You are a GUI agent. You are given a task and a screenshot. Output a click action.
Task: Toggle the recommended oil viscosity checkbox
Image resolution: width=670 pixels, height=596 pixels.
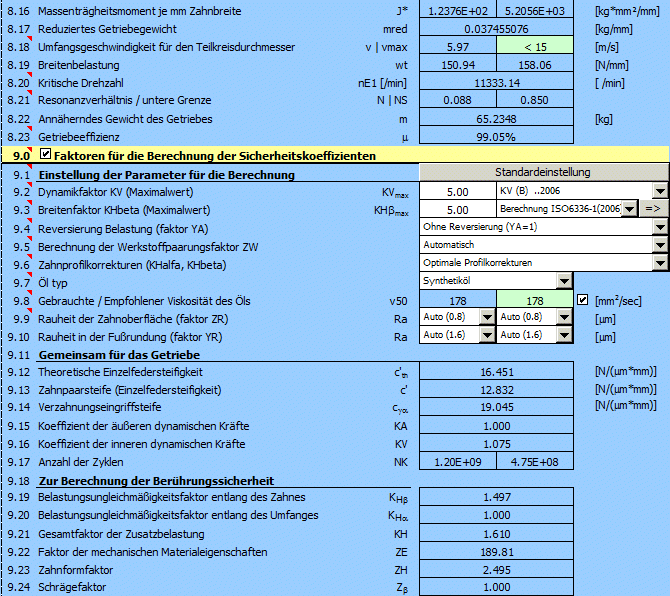tap(582, 299)
